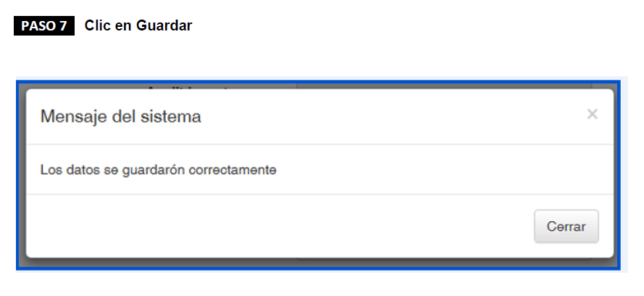The height and width of the screenshot is (296, 644).
Task: Click the "Los datos se guardarón correctamente" message
Action: (159, 170)
